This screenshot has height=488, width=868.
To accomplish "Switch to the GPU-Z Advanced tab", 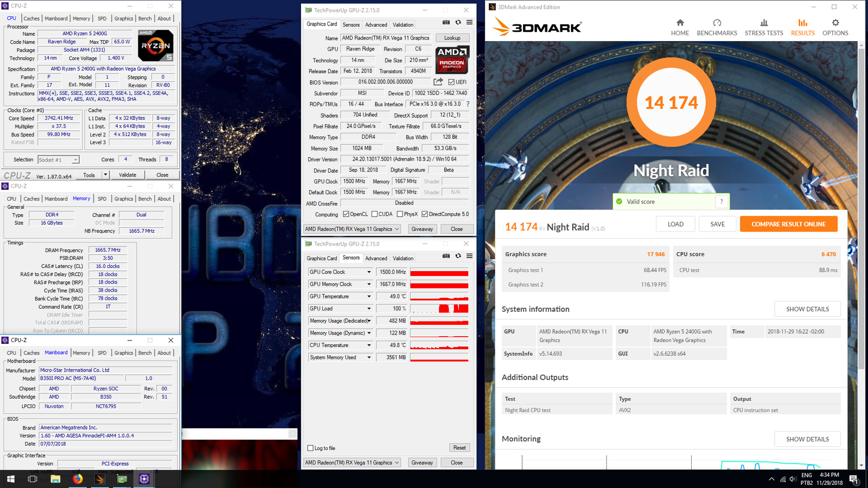I will pos(376,25).
